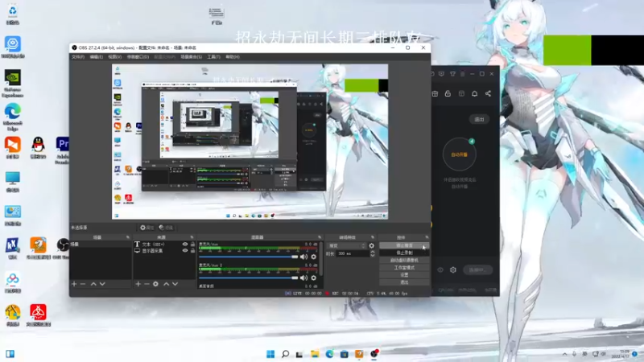644x362 pixels.
Task: Click the Studio Mode button
Action: 404,268
